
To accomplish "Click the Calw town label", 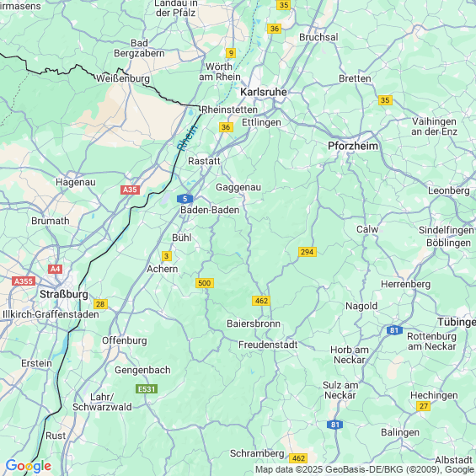I will (367, 229).
